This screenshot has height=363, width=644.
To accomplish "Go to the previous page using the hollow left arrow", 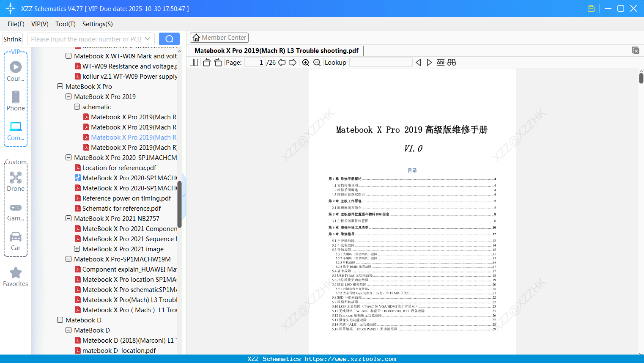I will pyautogui.click(x=282, y=63).
